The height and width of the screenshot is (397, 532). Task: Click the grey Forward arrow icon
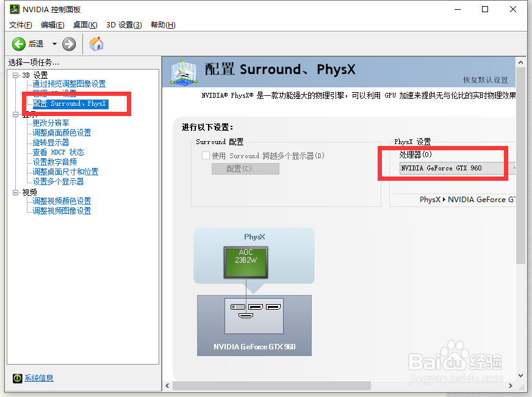[x=69, y=44]
